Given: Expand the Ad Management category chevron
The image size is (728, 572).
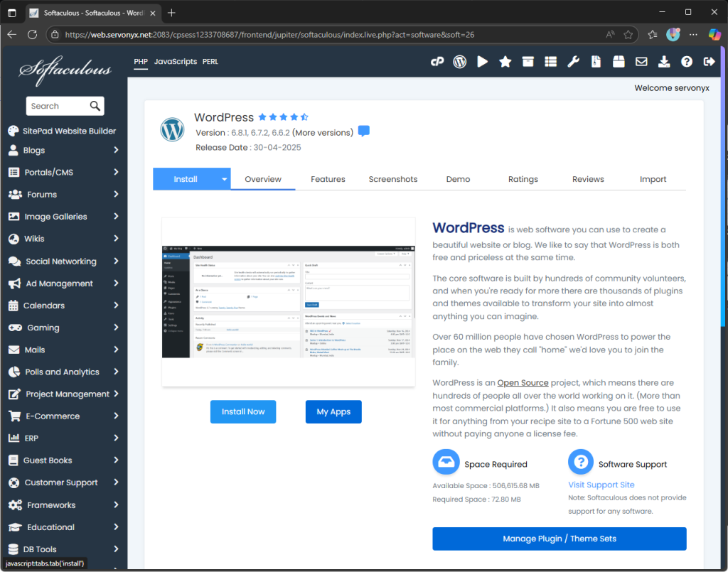Looking at the screenshot, I should (116, 284).
